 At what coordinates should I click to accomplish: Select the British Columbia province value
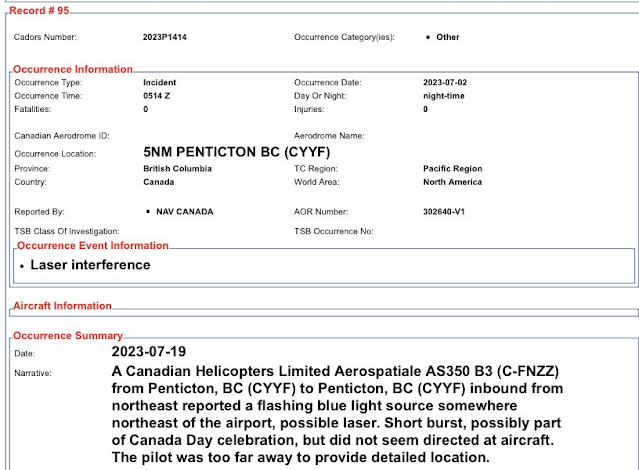(x=177, y=169)
